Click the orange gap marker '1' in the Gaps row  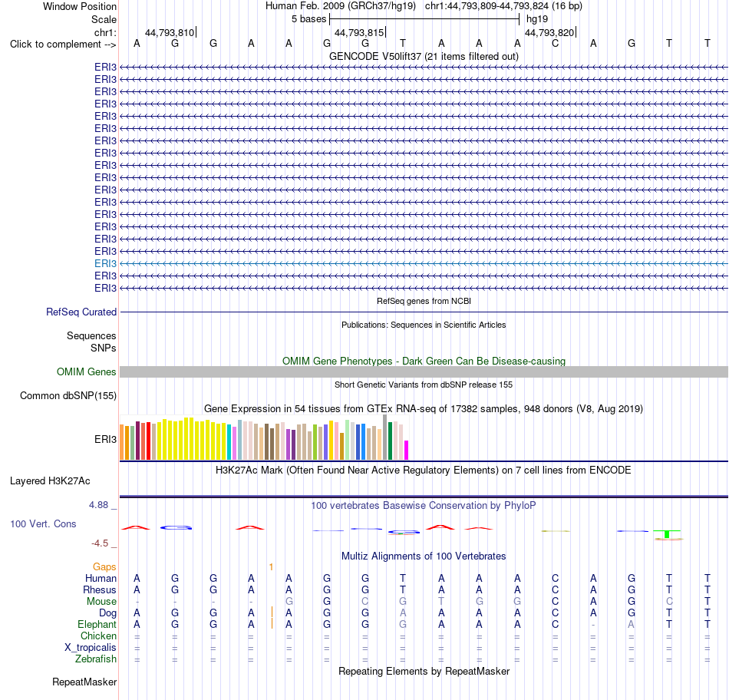pyautogui.click(x=271, y=567)
